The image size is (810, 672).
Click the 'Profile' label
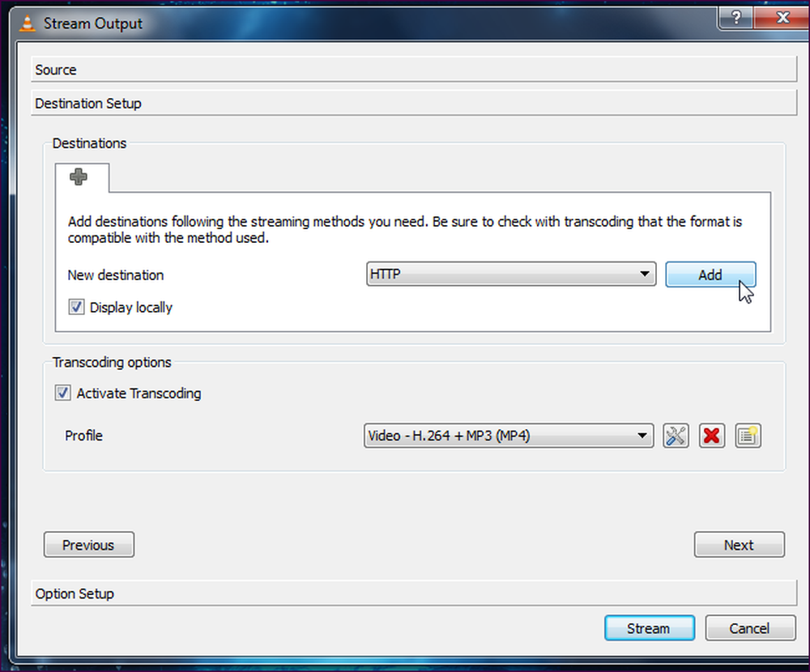point(83,436)
